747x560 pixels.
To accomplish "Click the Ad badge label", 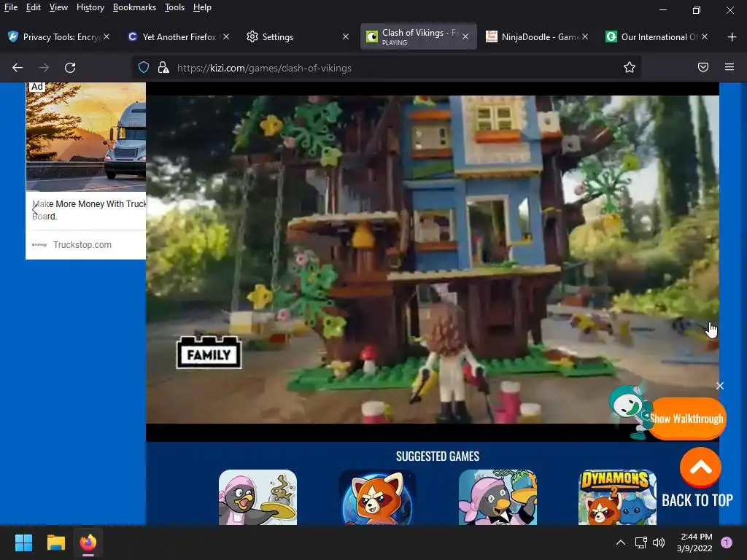I will point(37,87).
